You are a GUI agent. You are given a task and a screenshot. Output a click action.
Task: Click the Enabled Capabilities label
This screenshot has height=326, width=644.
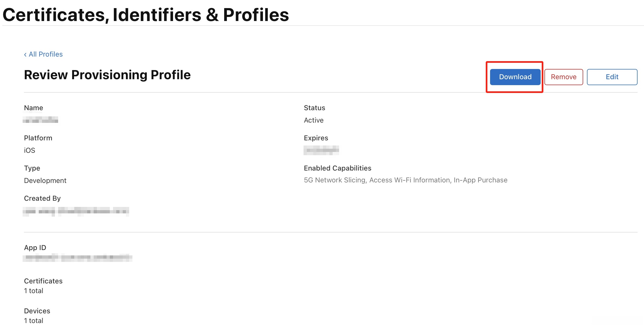coord(337,168)
